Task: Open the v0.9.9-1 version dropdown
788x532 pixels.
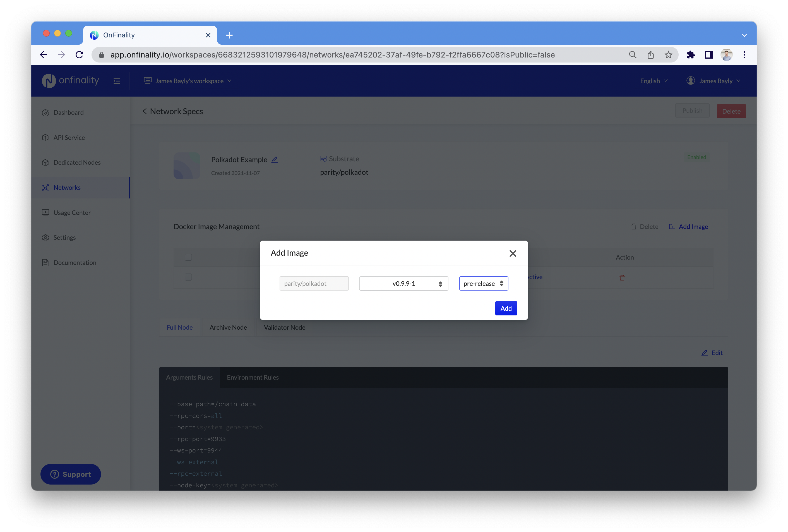Action: click(403, 284)
